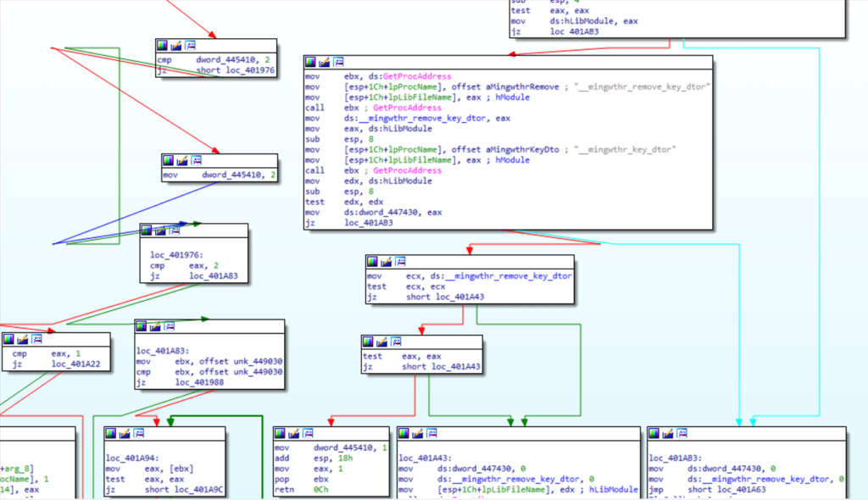Click the 'loc_401A22' jump target
This screenshot has width=868, height=500.
75,364
